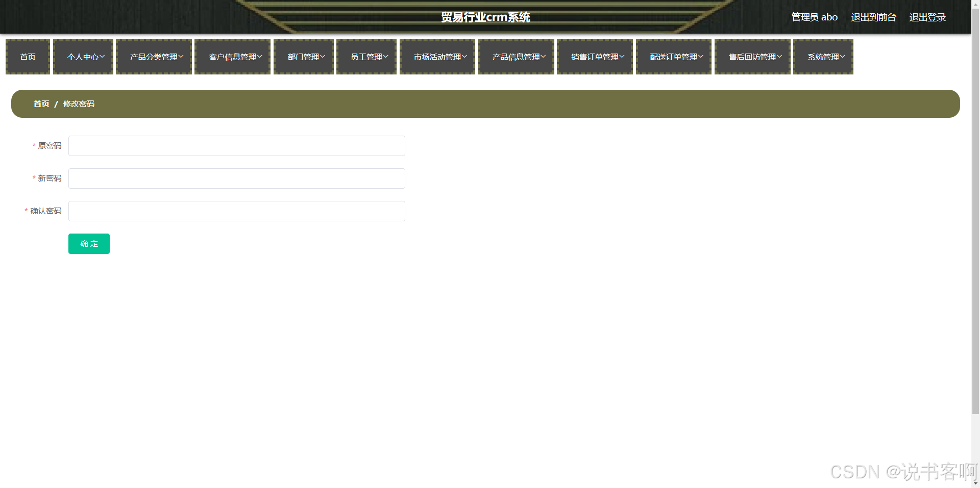
Task: Focus the 新密码 input field
Action: coord(237,178)
